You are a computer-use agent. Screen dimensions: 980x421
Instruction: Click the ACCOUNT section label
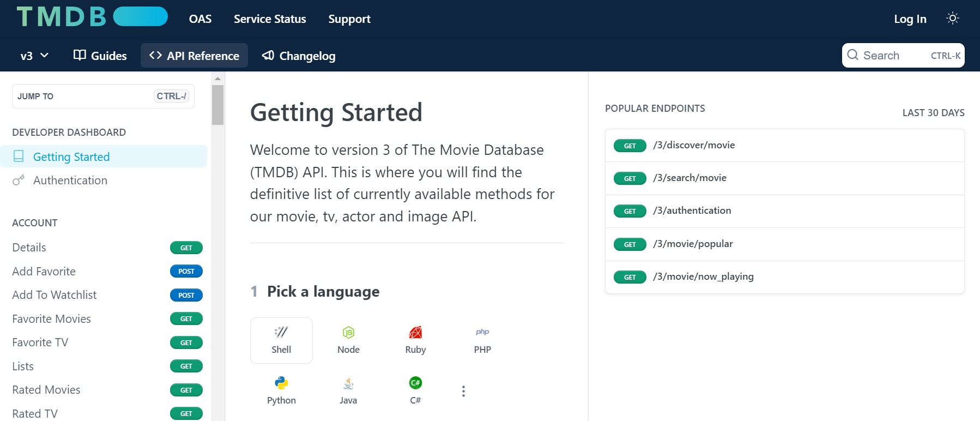(x=34, y=223)
